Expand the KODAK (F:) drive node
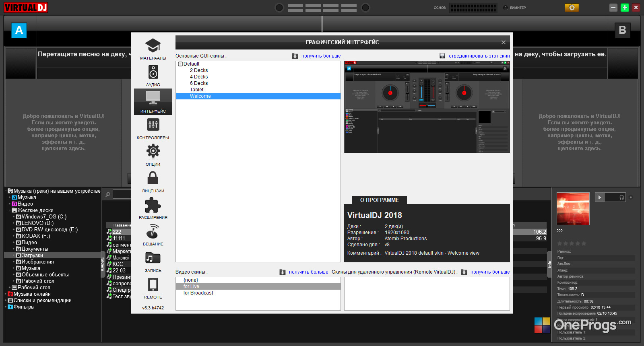The image size is (644, 346). pyautogui.click(x=14, y=236)
